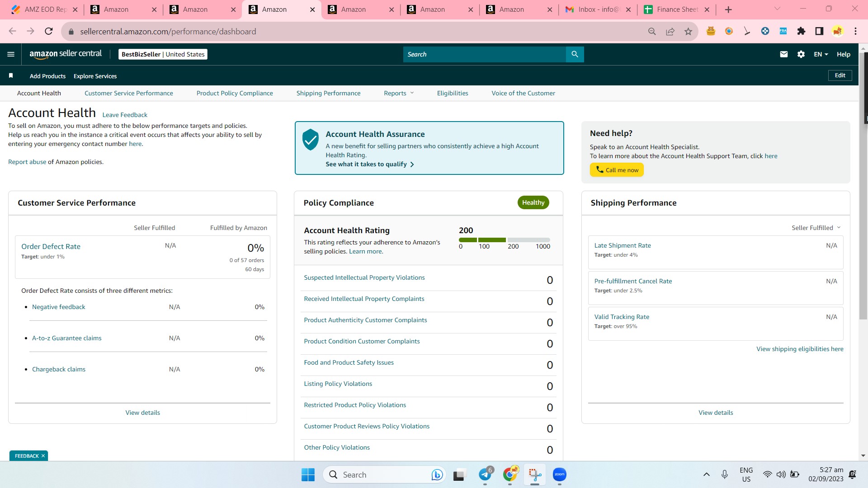Switch to the Finance Sheet browser tab
The width and height of the screenshot is (868, 488).
click(676, 9)
